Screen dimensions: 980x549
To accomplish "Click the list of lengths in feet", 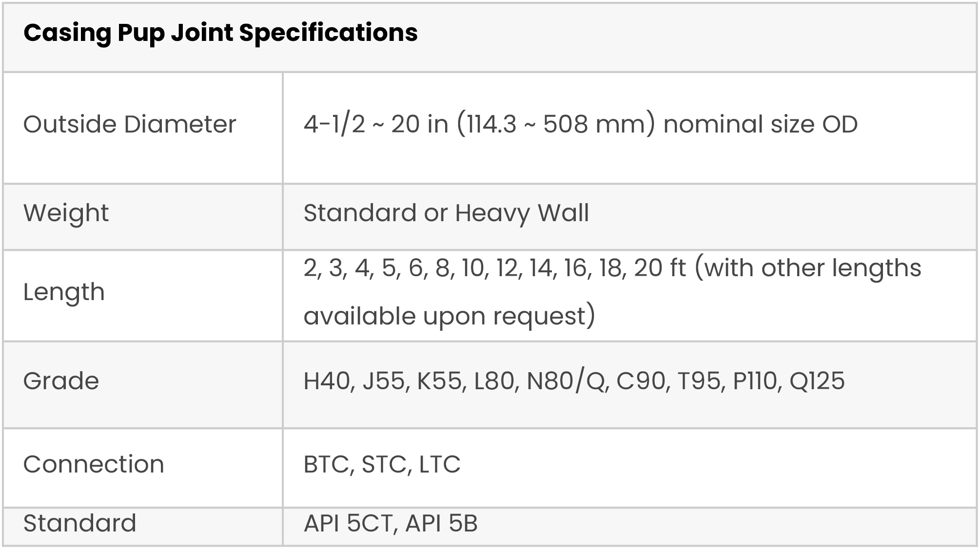I will (494, 268).
